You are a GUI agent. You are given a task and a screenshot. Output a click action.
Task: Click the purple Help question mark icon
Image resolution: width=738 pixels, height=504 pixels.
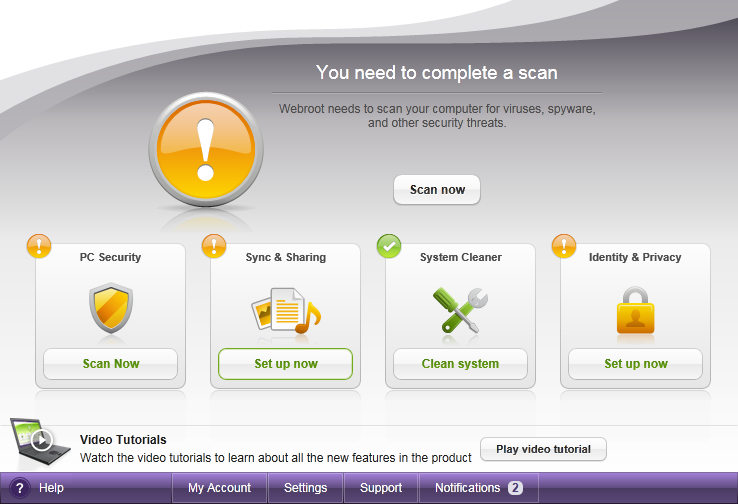tap(20, 488)
